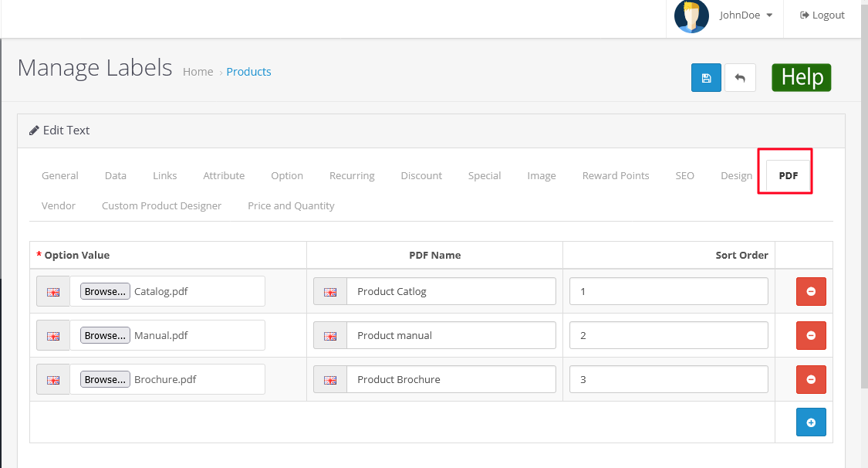Click the green Help button
Screen dimensions: 868x468
click(801, 77)
